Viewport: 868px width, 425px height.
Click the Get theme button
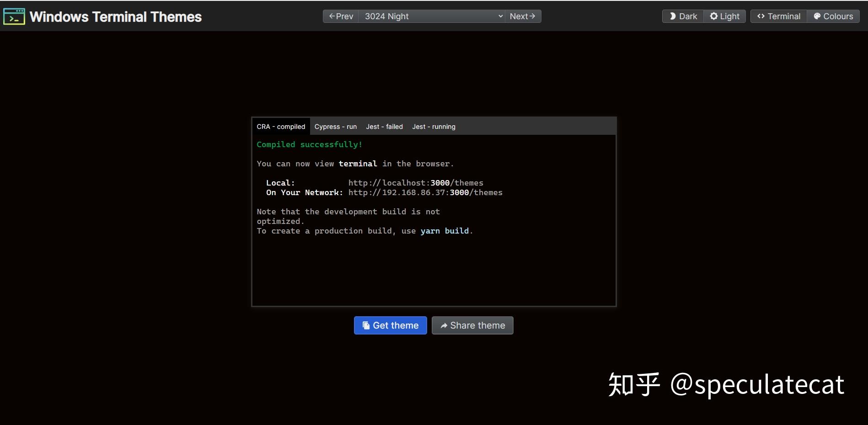390,325
